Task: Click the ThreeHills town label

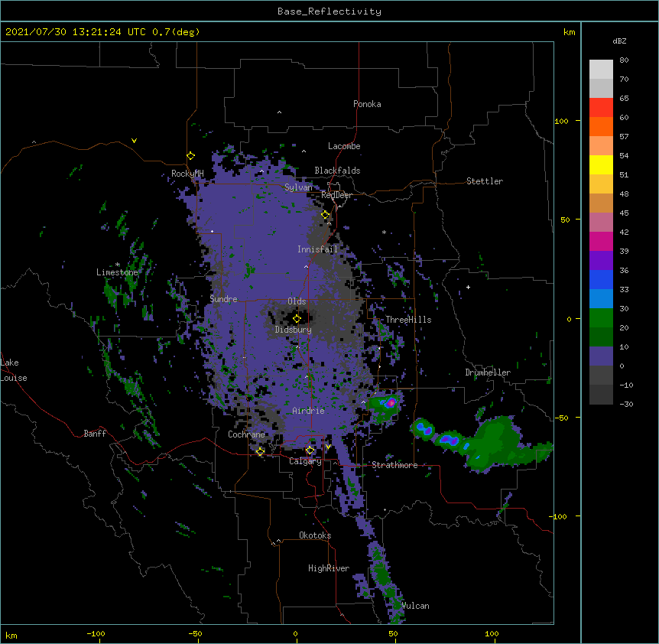Action: tap(408, 320)
